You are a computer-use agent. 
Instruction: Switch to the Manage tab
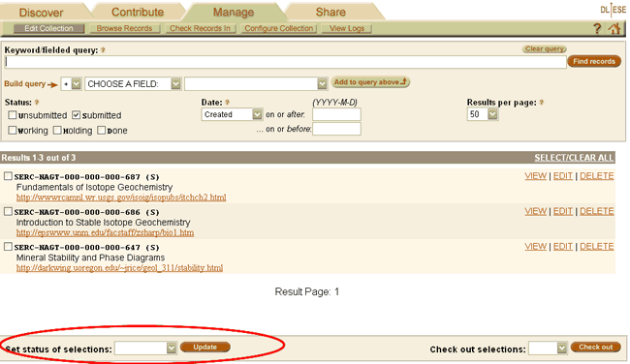tap(234, 12)
